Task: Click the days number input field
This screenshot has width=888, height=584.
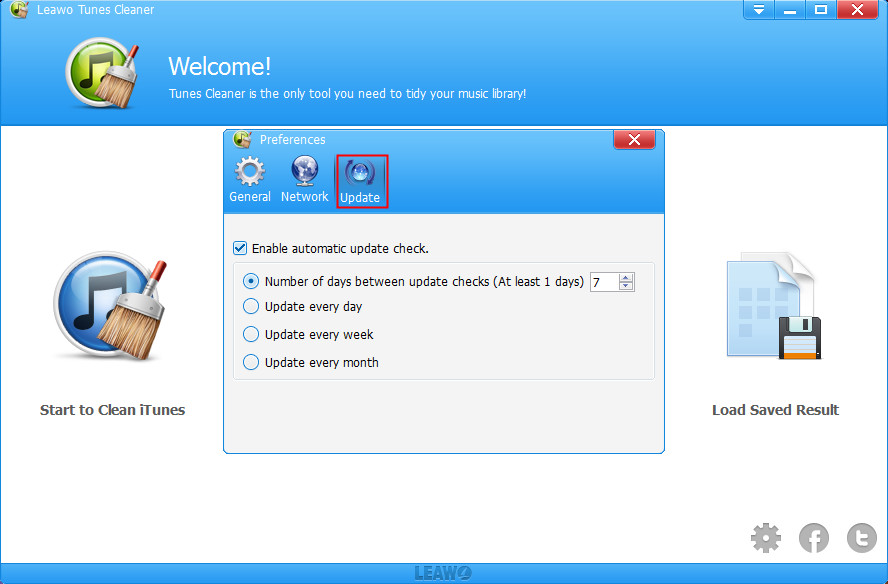Action: pos(604,283)
